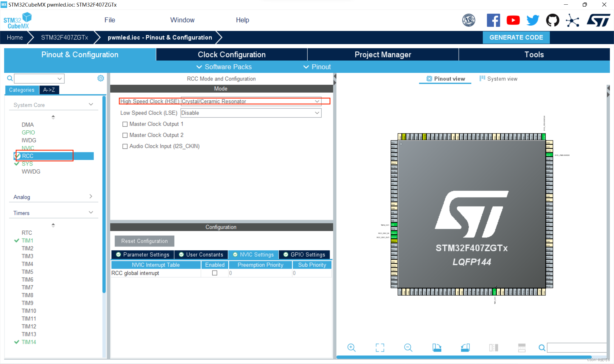This screenshot has height=364, width=614.
Task: Click the settings gear icon in categories panel
Action: click(100, 78)
